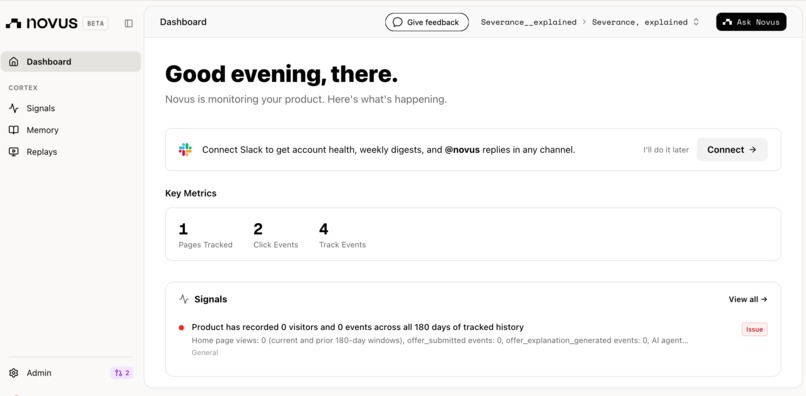This screenshot has height=396, width=806.
Task: Click the purple pull request badge showing 2
Action: click(x=122, y=373)
